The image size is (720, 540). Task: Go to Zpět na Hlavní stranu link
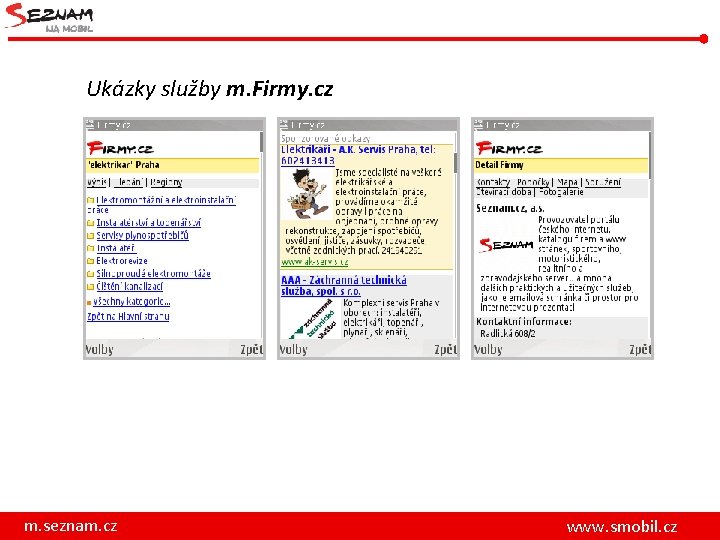(128, 316)
